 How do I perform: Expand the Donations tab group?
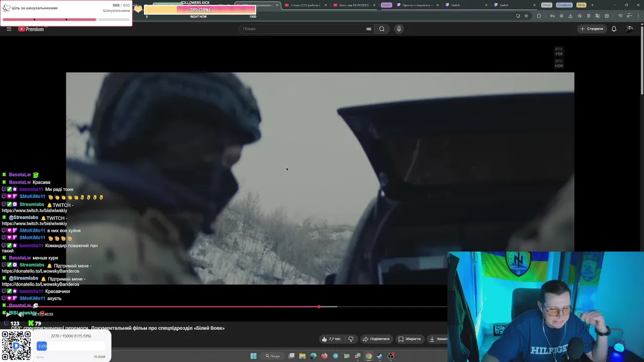(564, 5)
